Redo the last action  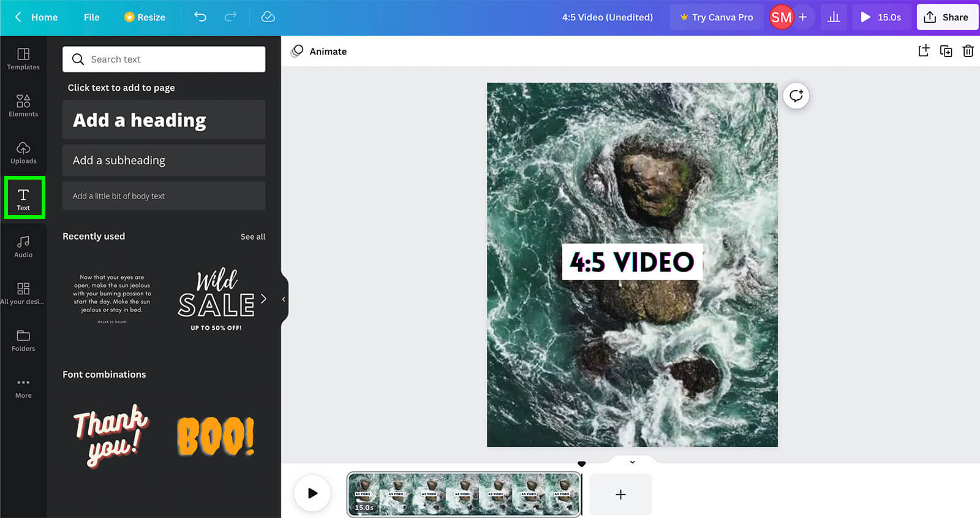pyautogui.click(x=230, y=17)
